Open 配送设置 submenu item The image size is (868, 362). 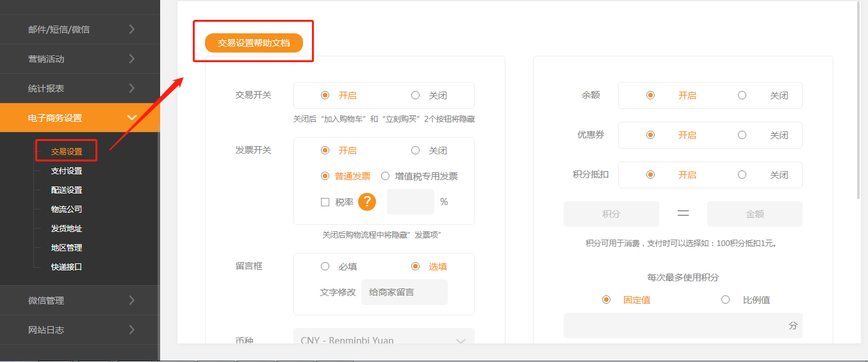pos(67,190)
